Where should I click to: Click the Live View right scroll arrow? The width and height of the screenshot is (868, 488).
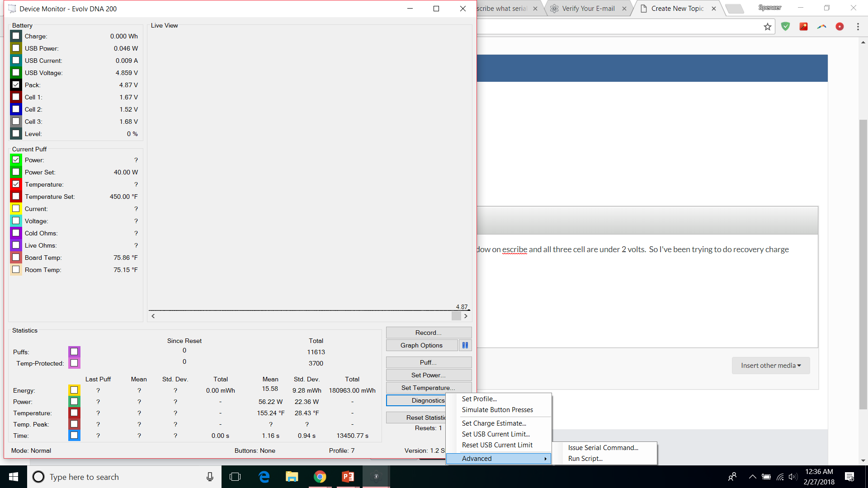click(466, 316)
